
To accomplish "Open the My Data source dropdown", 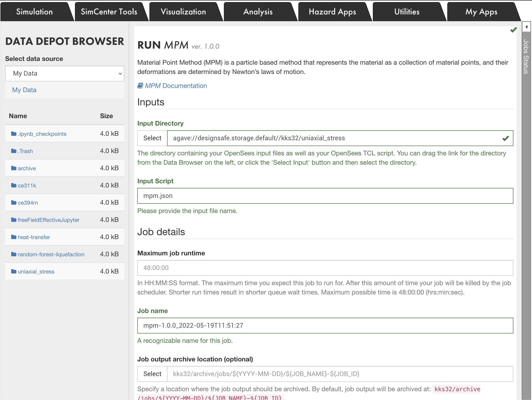I will [64, 73].
